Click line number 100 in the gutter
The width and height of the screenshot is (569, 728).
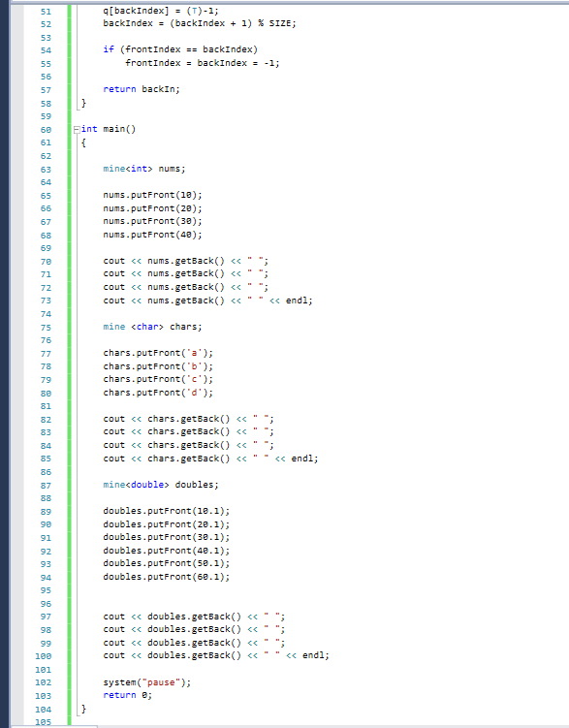click(x=44, y=656)
